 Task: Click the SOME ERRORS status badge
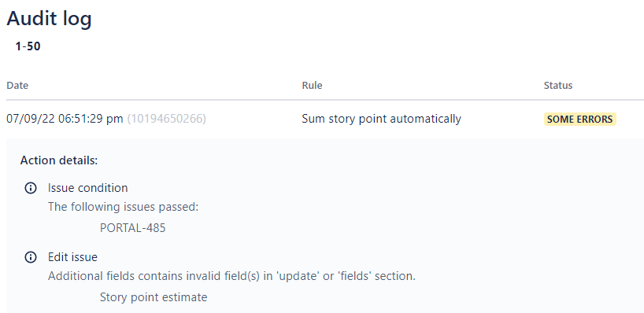pos(580,119)
